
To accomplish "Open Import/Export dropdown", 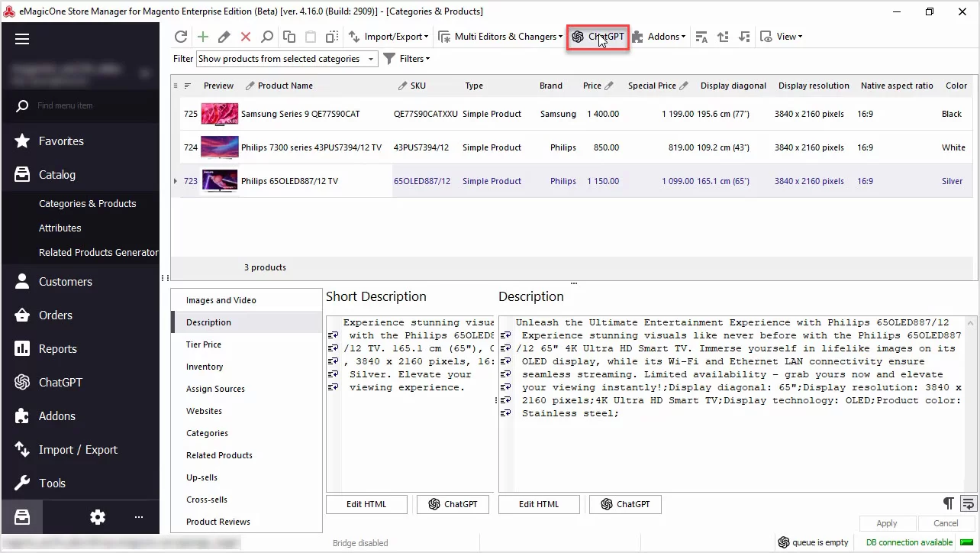I will click(389, 37).
